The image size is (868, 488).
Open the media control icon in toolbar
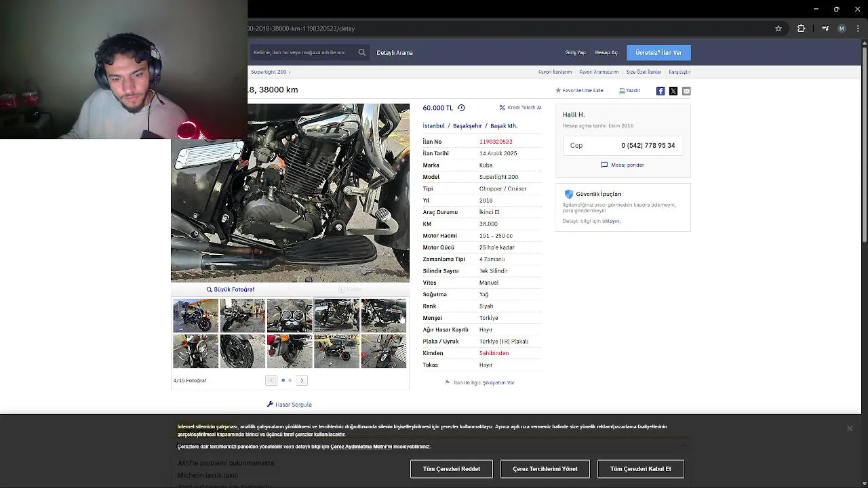[x=825, y=28]
